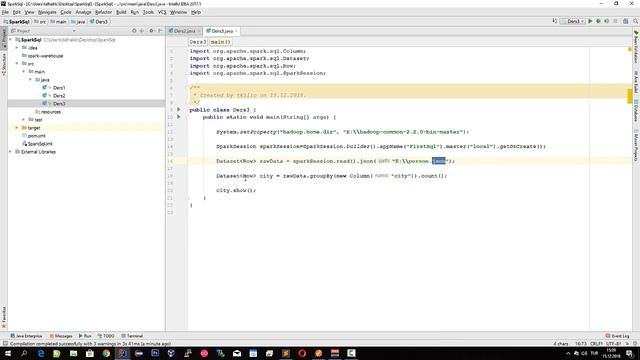Open the VCS menu
This screenshot has height=360, width=640.
coord(162,12)
